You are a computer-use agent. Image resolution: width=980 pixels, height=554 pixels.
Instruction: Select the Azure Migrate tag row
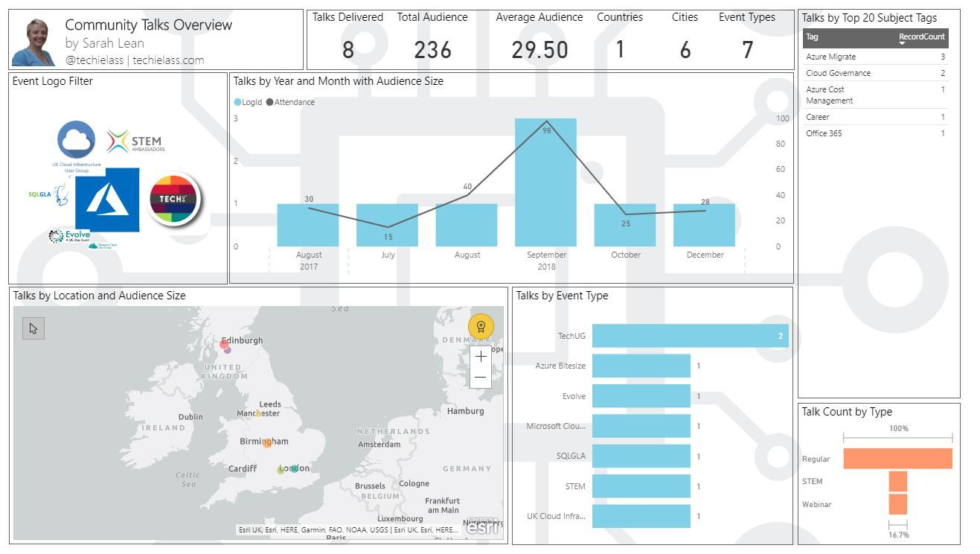pyautogui.click(x=830, y=57)
